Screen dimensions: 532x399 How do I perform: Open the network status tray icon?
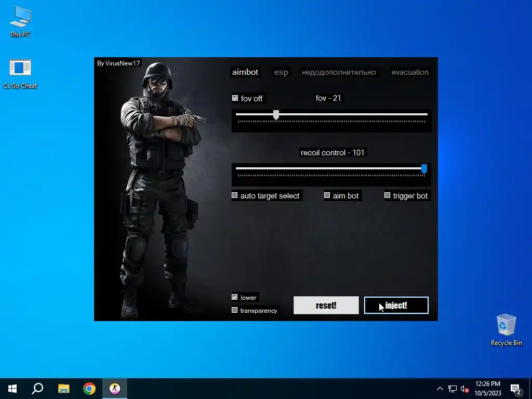(x=453, y=389)
